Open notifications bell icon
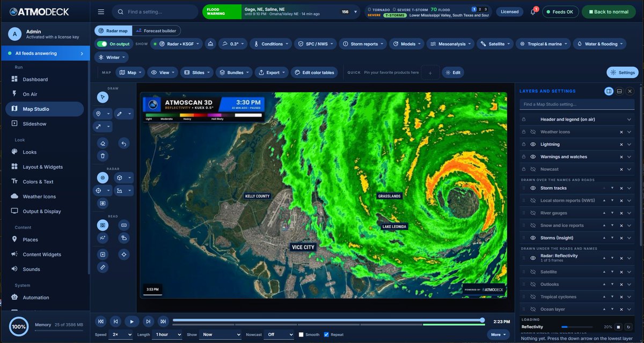This screenshot has height=343, width=644. (532, 12)
